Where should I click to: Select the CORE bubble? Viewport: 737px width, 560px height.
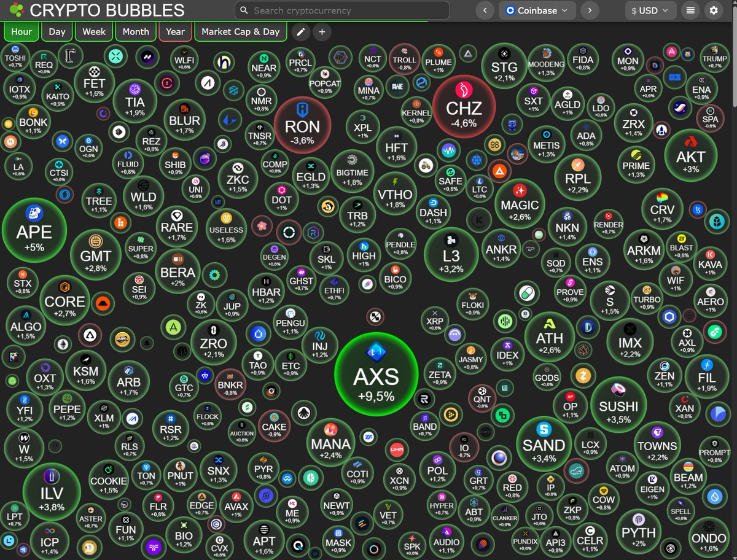click(x=64, y=301)
